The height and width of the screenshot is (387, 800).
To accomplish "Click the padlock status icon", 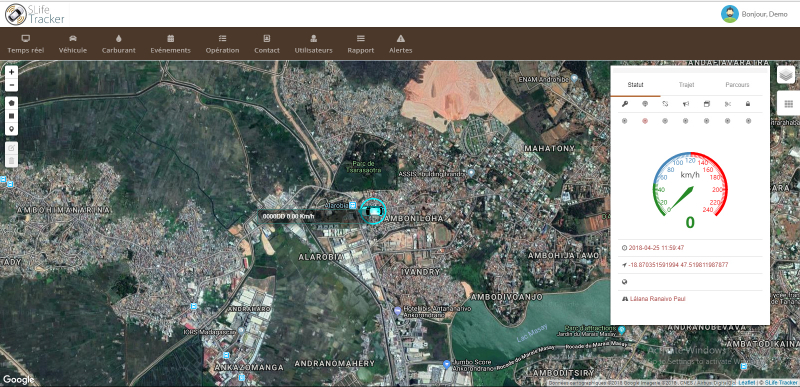I will [x=748, y=104].
